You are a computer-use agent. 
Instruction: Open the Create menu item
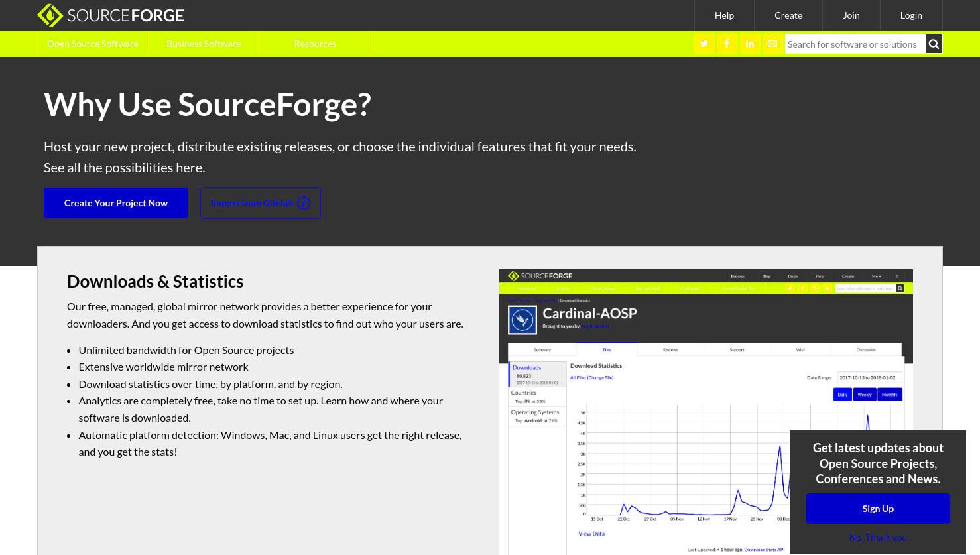click(x=788, y=15)
